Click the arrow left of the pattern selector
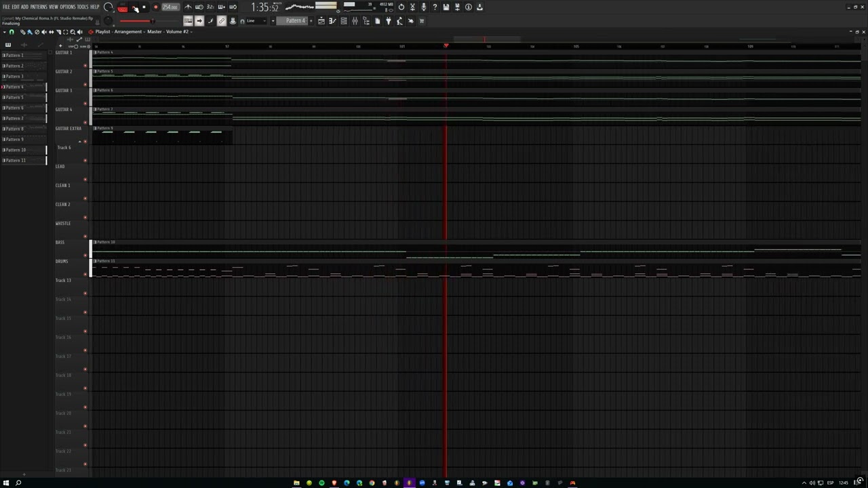 coord(273,21)
